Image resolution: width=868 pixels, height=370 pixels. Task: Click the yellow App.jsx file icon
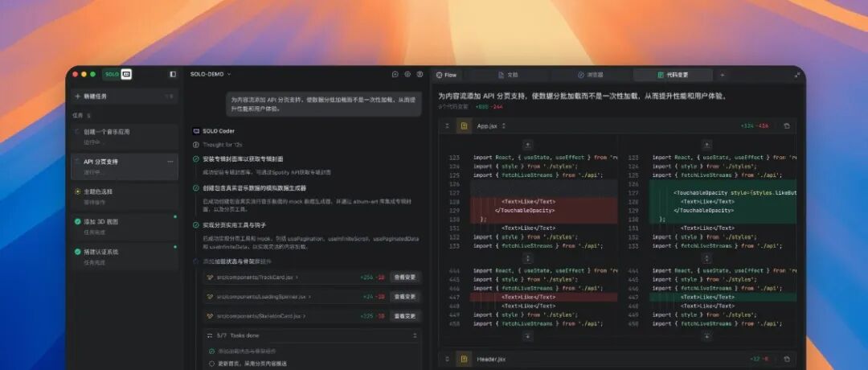click(464, 126)
